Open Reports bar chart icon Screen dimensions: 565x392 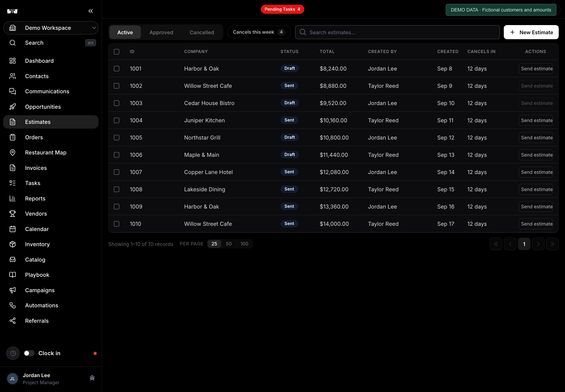(x=13, y=198)
